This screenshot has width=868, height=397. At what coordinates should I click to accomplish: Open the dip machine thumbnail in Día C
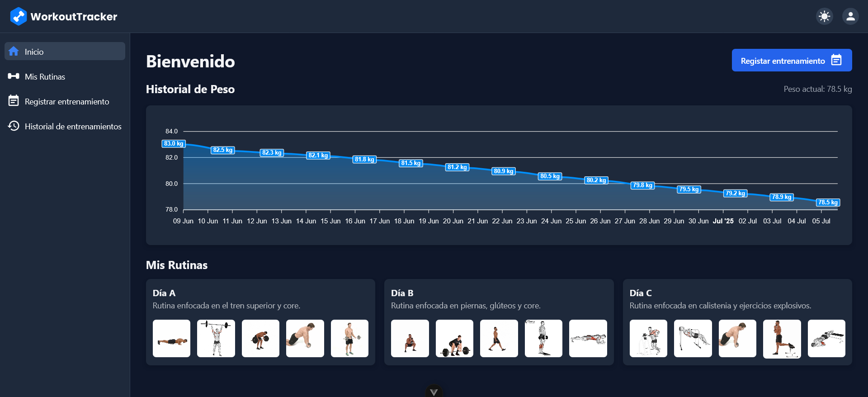[x=648, y=339]
